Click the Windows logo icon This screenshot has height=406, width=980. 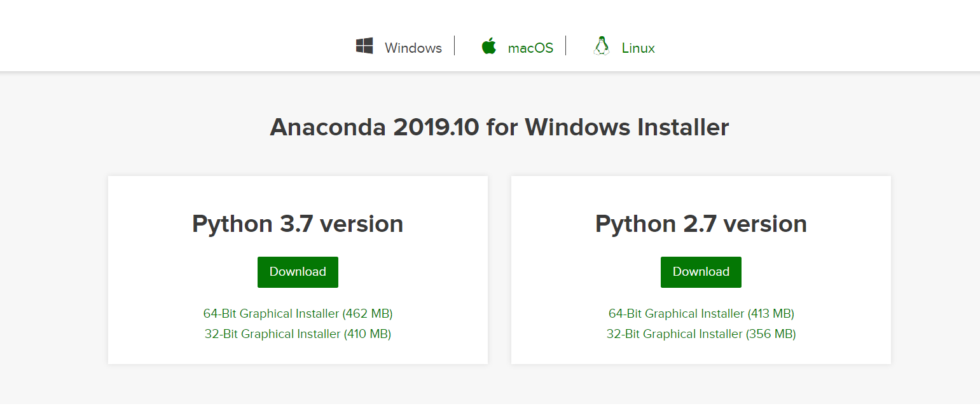click(x=364, y=46)
